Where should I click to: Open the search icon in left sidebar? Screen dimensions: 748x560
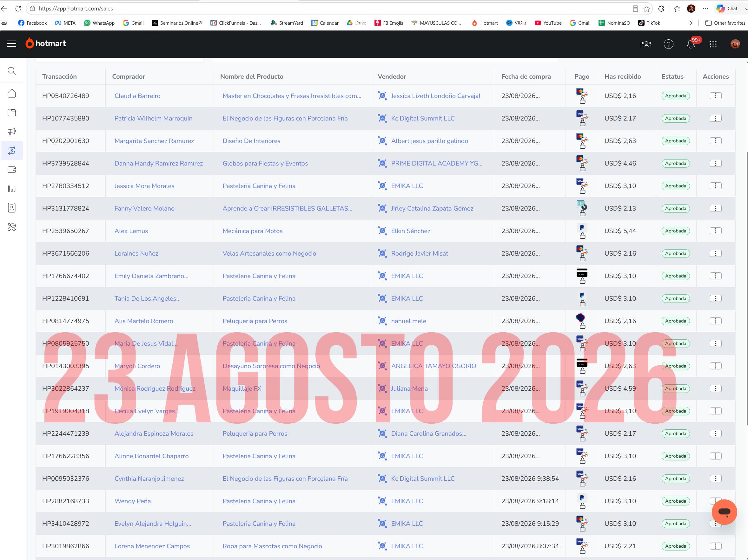point(11,71)
